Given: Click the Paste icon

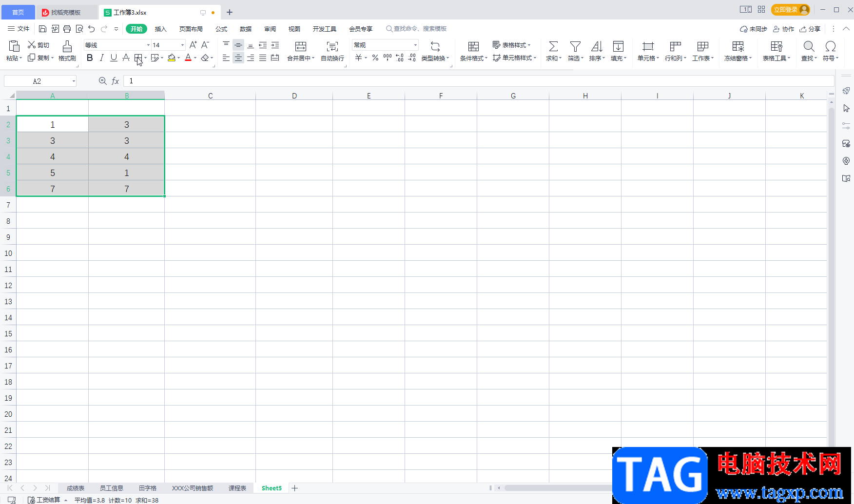Looking at the screenshot, I should coord(14,46).
